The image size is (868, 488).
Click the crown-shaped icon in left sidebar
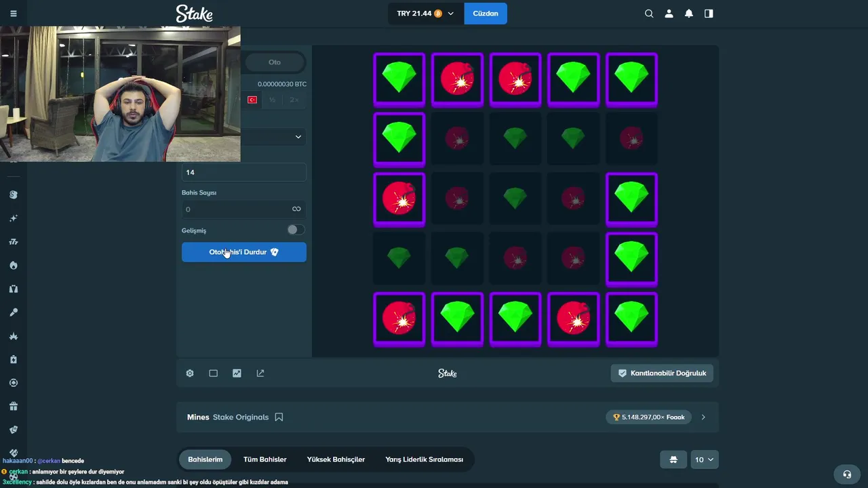pyautogui.click(x=14, y=336)
